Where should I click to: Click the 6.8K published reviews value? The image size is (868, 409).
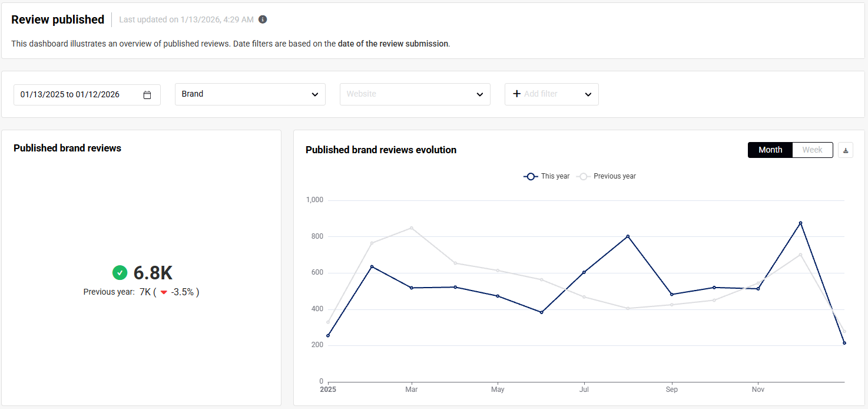153,273
